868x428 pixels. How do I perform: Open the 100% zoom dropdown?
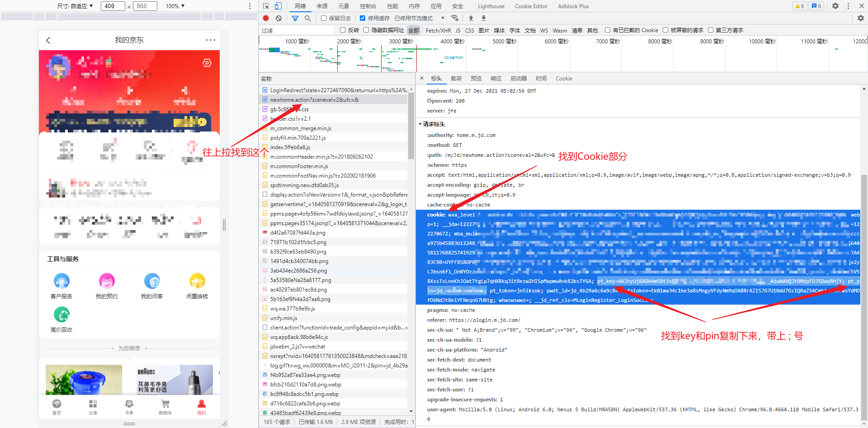(x=175, y=6)
